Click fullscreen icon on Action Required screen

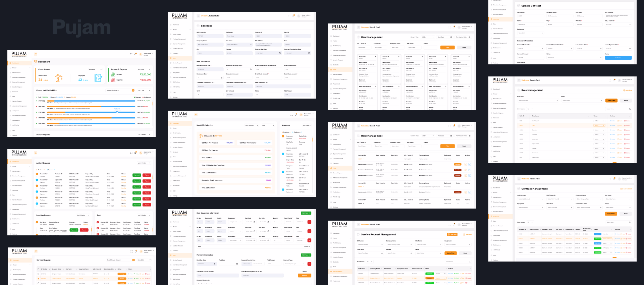click(x=131, y=153)
